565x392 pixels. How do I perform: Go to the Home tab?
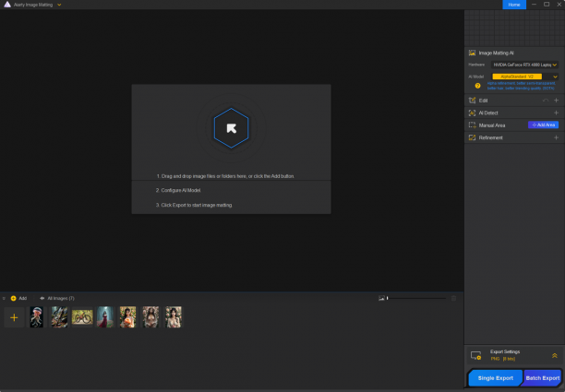pyautogui.click(x=514, y=5)
